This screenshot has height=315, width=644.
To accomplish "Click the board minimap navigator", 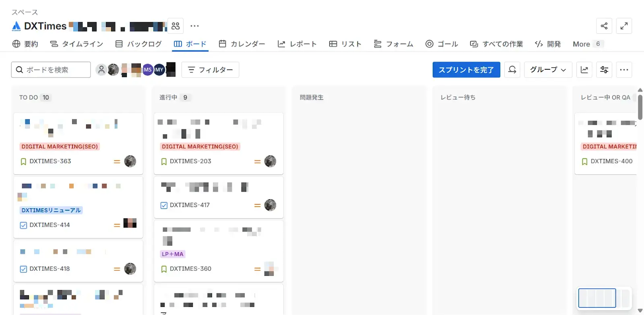I will point(604,298).
